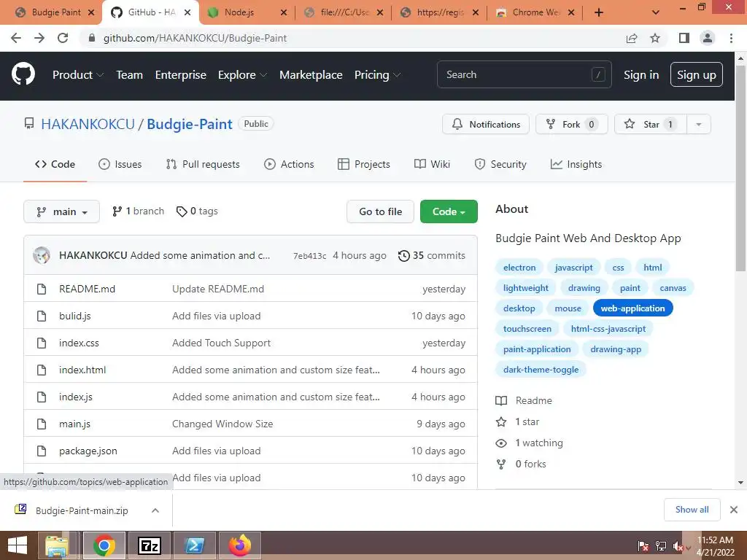Click the 7eb413c commit hash
Image resolution: width=747 pixels, height=560 pixels.
(309, 256)
